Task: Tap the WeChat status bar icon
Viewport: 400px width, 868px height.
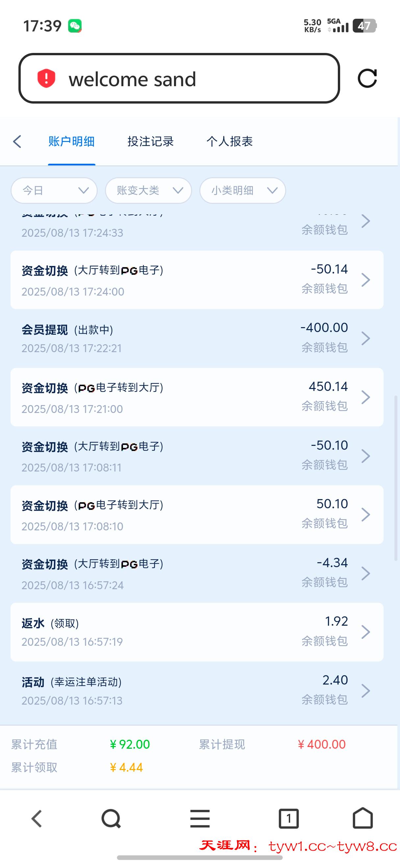Action: click(x=74, y=26)
